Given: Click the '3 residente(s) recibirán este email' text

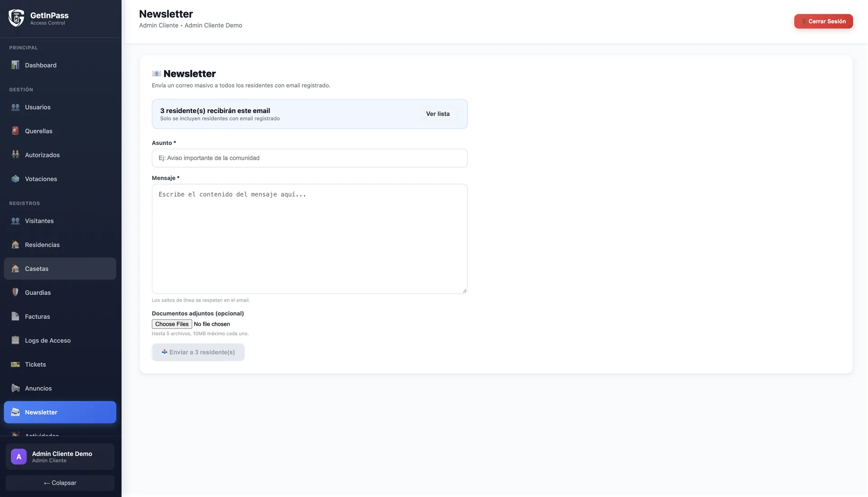Looking at the screenshot, I should [215, 111].
